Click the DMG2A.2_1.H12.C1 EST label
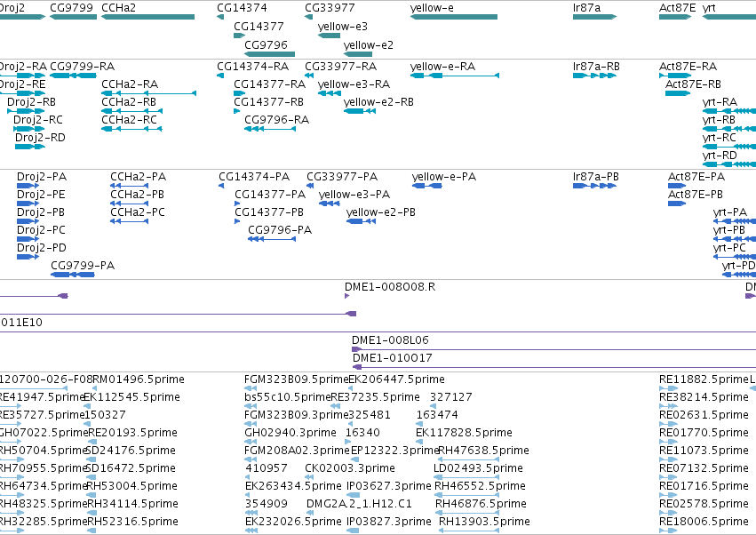The height and width of the screenshot is (535, 756). (359, 504)
